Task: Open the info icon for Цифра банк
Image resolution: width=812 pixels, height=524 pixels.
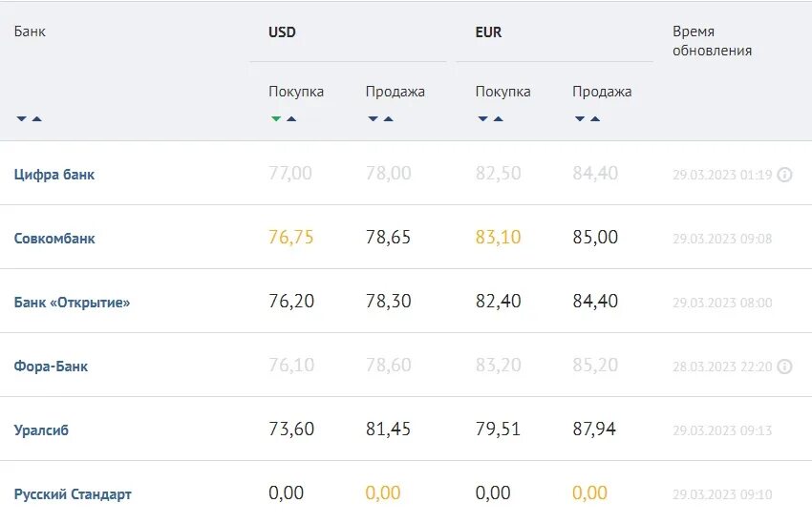Action: [x=784, y=175]
